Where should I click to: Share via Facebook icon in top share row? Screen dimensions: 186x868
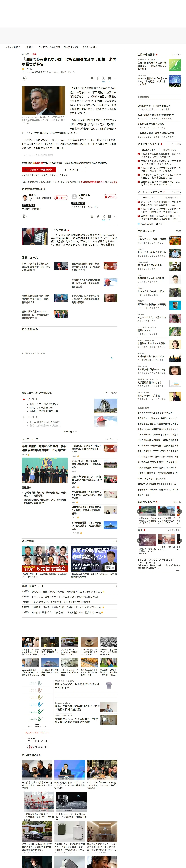(x=98, y=78)
